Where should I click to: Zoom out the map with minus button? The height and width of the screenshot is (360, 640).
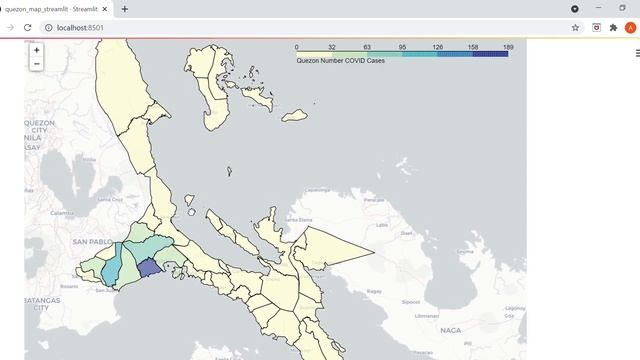(x=36, y=64)
